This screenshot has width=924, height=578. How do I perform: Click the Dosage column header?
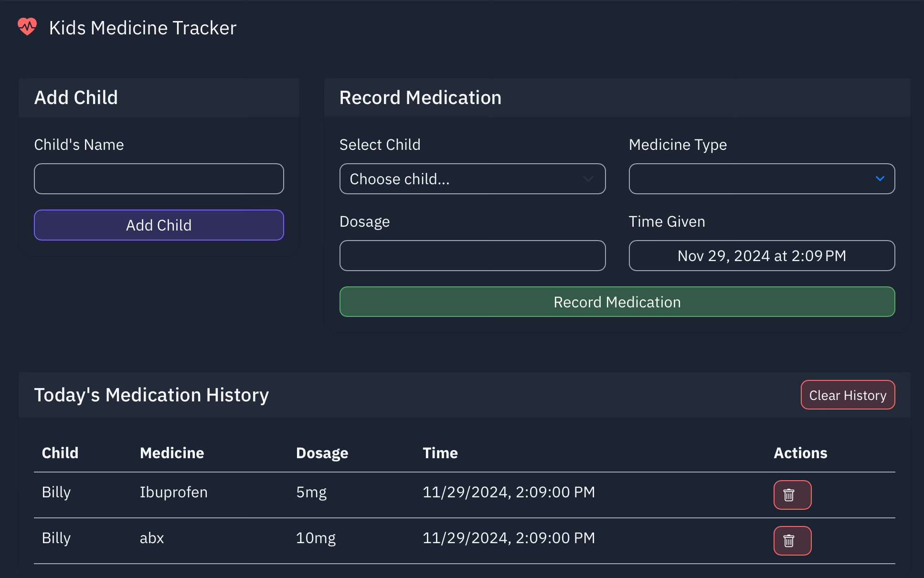322,453
